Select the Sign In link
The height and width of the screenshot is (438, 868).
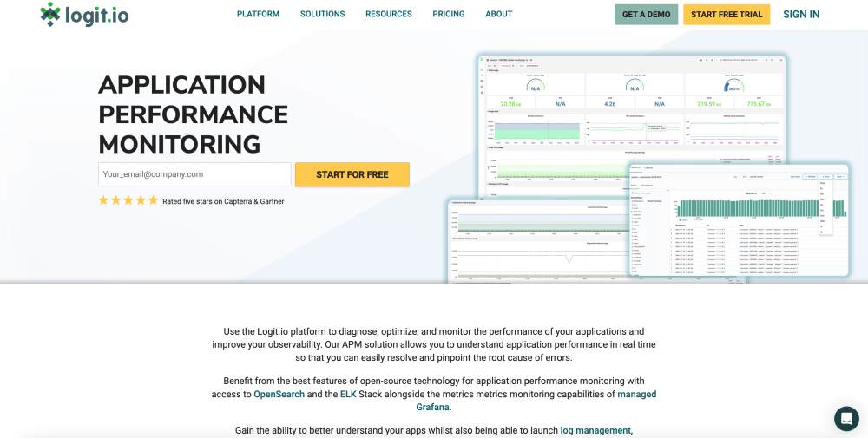tap(800, 15)
